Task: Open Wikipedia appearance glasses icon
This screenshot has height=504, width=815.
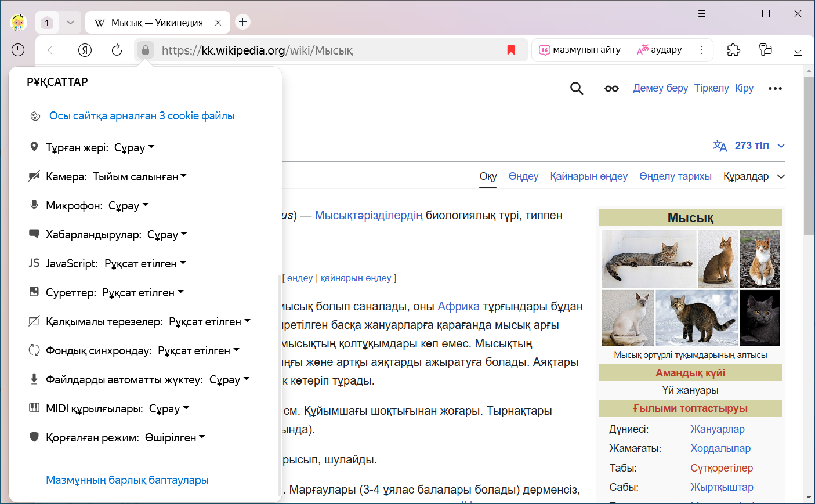Action: [x=611, y=88]
